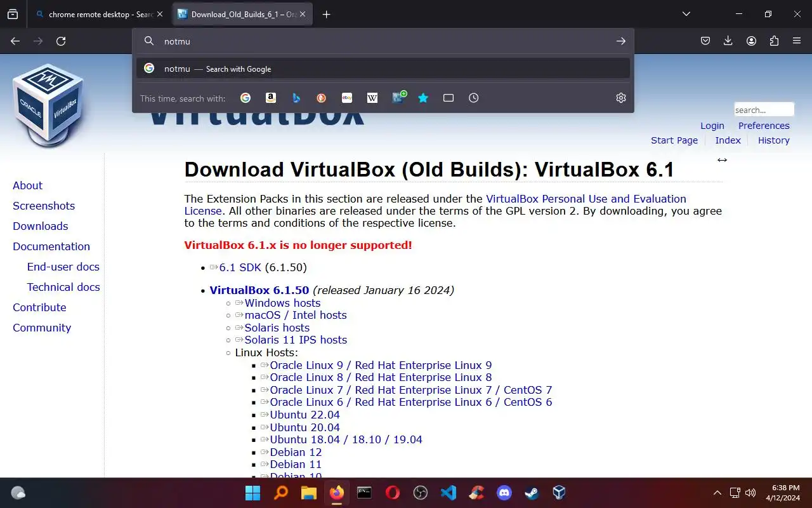
Task: Open the History link
Action: (774, 140)
